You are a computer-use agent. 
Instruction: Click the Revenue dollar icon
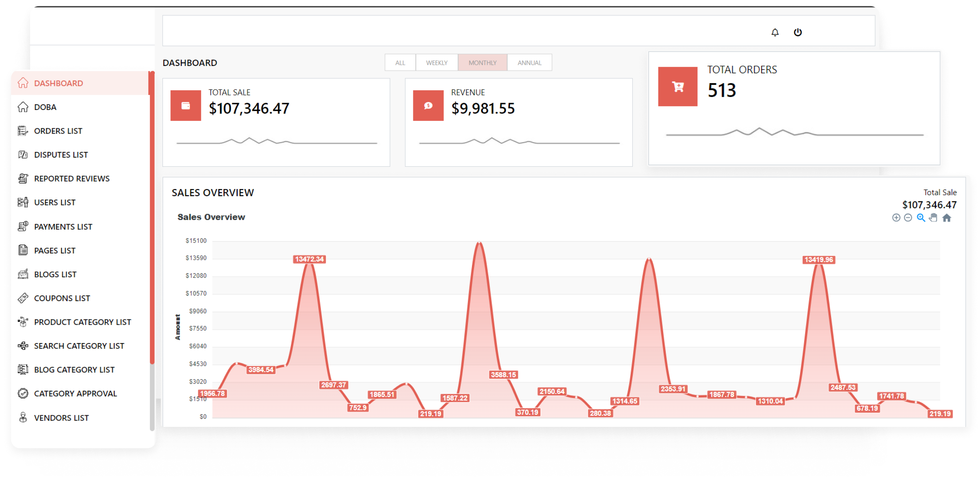pyautogui.click(x=428, y=106)
